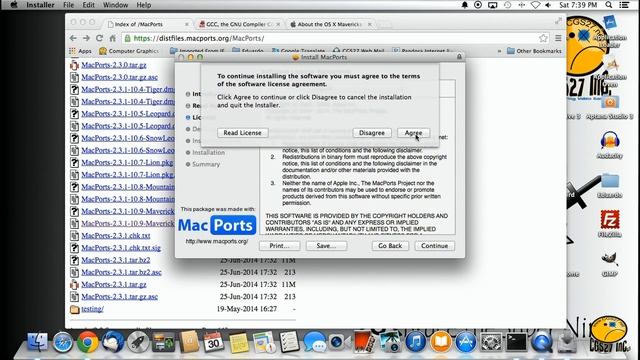
Task: Open the MacPorts-2.3.1.tar.bz2 link
Action: (x=116, y=260)
